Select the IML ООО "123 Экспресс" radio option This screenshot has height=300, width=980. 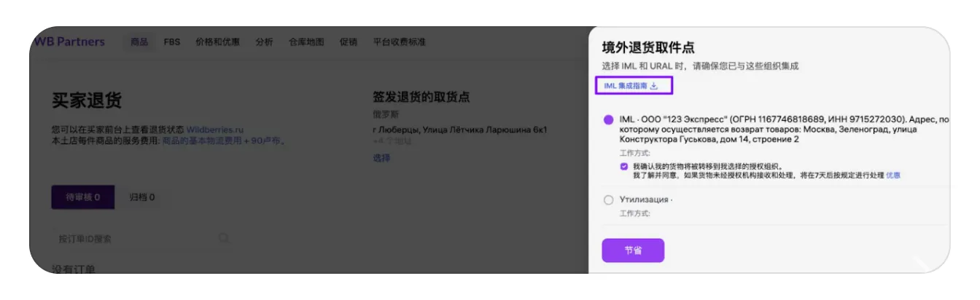click(x=608, y=119)
